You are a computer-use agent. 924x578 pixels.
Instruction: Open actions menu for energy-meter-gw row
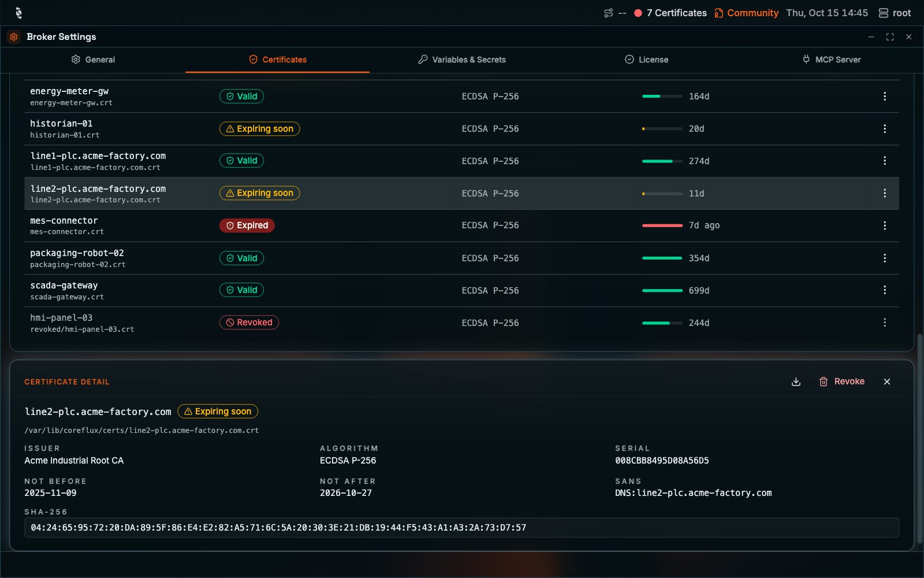(884, 97)
